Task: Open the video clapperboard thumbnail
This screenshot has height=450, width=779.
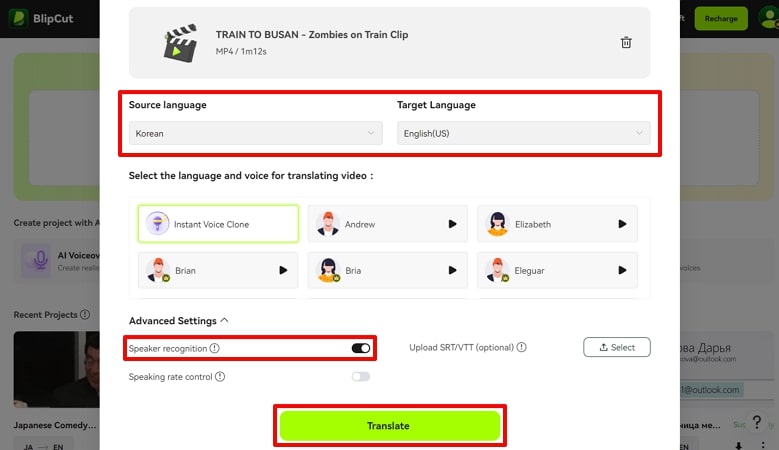Action: coord(180,43)
